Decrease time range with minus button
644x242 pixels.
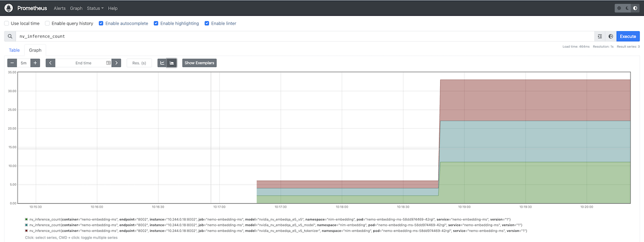click(12, 63)
